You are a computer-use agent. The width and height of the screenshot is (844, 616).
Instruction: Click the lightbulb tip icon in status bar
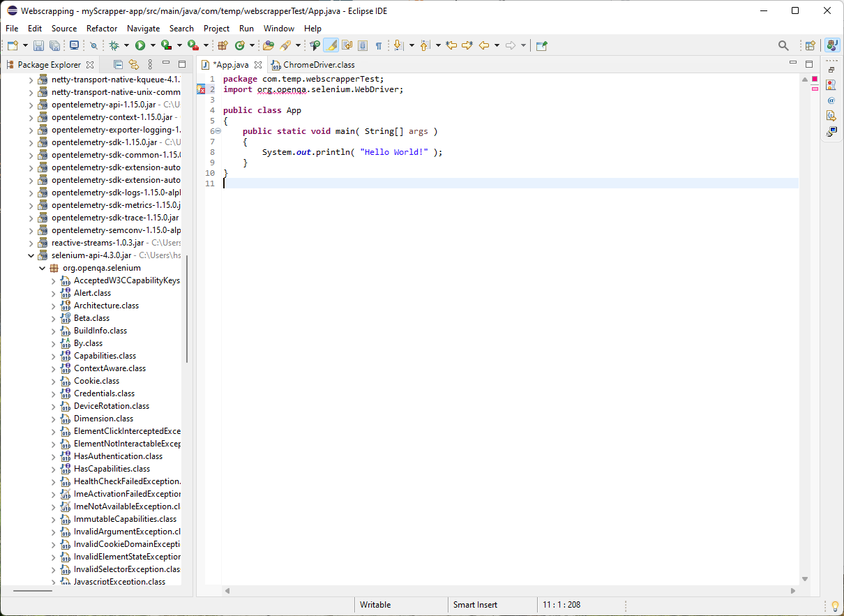point(835,606)
